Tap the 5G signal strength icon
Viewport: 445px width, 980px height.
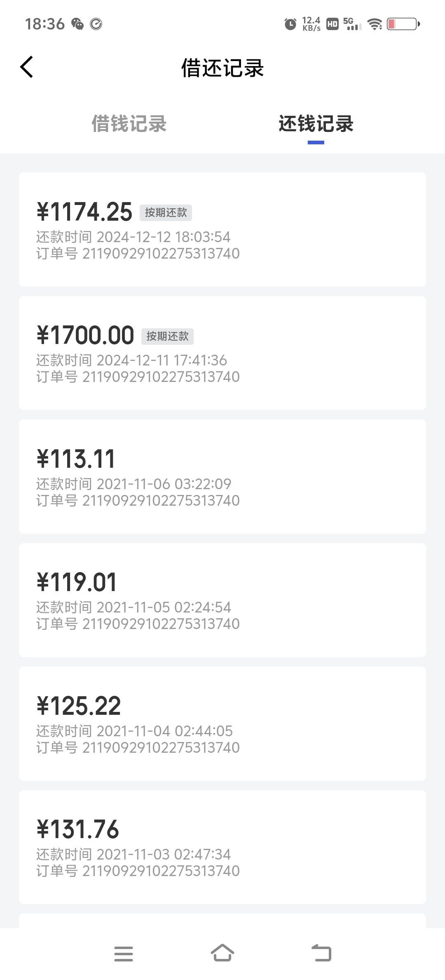tap(352, 24)
